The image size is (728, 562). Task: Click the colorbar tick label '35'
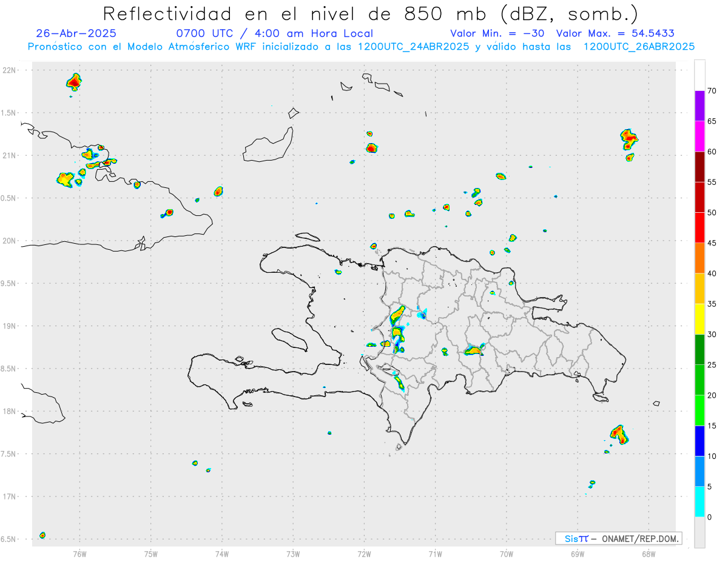click(x=712, y=304)
